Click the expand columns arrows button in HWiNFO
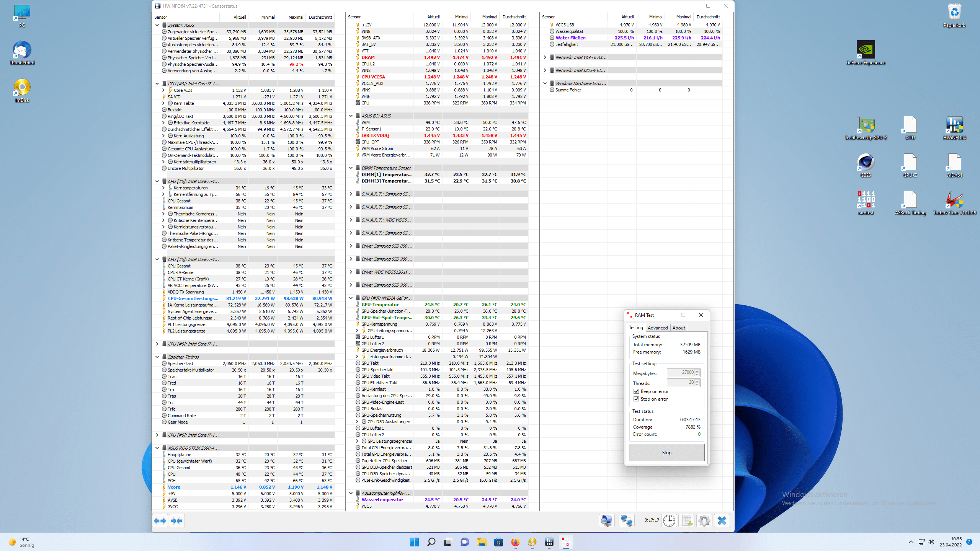 click(160, 520)
